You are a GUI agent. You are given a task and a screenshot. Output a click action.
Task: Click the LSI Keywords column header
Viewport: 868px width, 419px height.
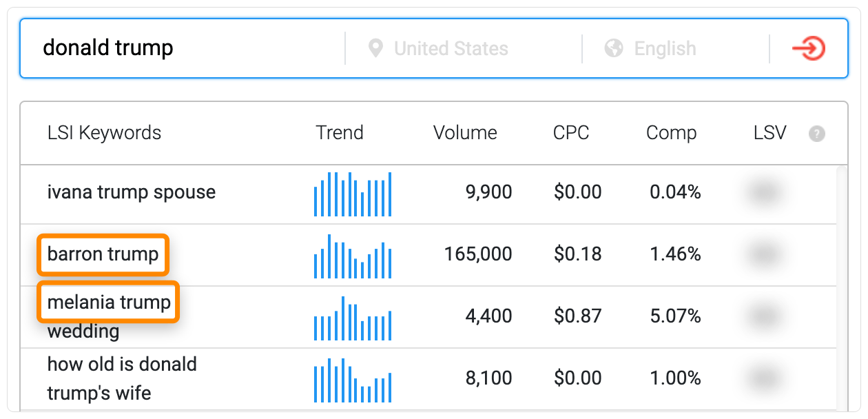pos(104,133)
